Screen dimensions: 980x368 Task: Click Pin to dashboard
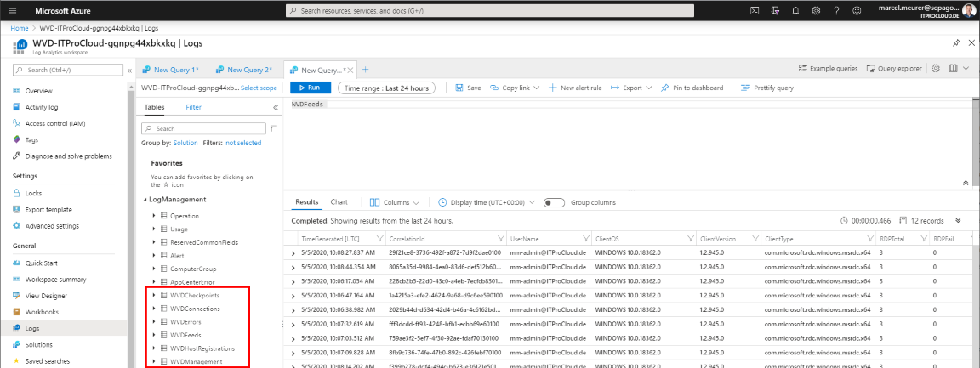point(692,88)
